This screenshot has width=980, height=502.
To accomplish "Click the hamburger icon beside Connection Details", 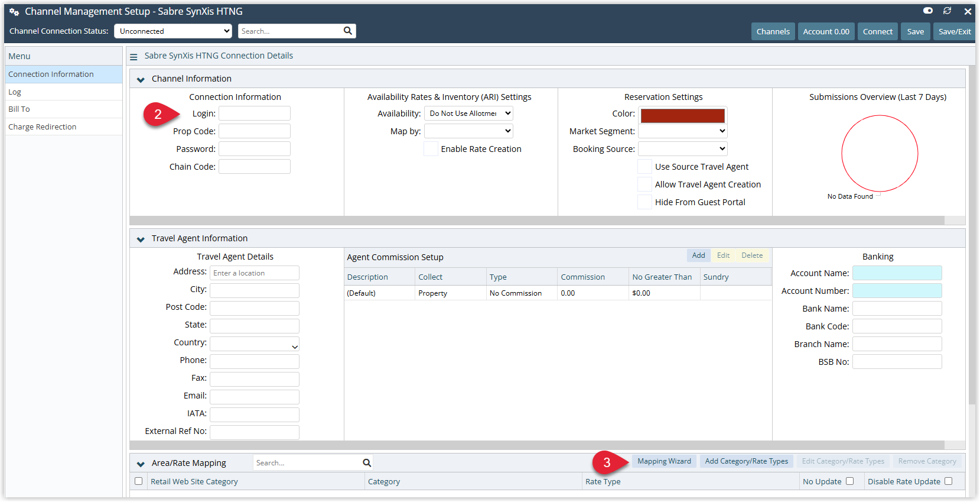I will coord(134,57).
